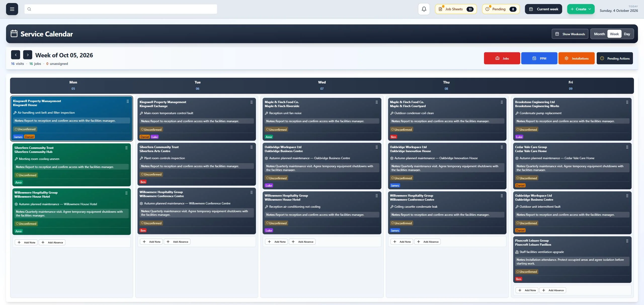Image resolution: width=644 pixels, height=305 pixels.
Task: Go to next week arrow
Action: pyautogui.click(x=28, y=55)
